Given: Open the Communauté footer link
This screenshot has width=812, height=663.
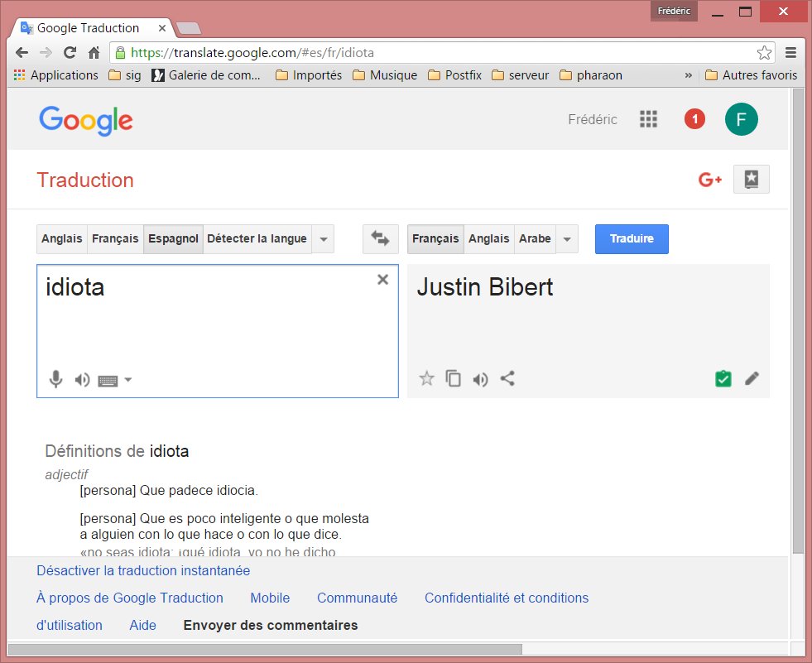Looking at the screenshot, I should pos(358,598).
